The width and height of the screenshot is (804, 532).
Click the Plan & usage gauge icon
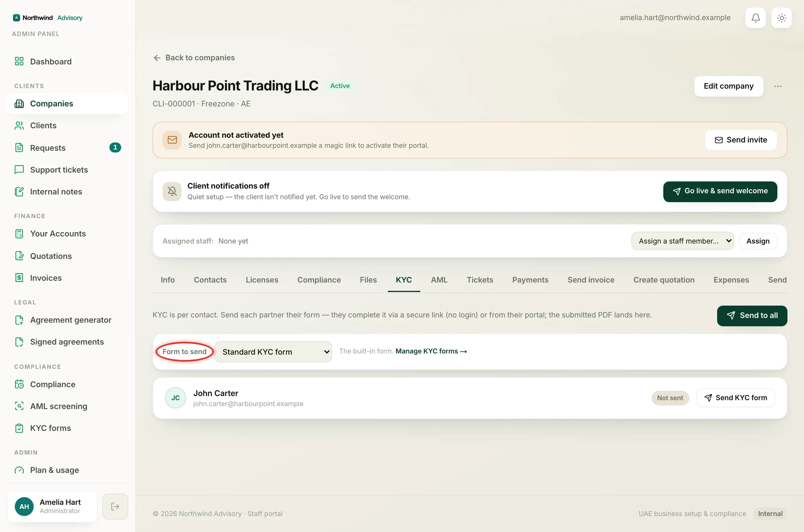[19, 470]
